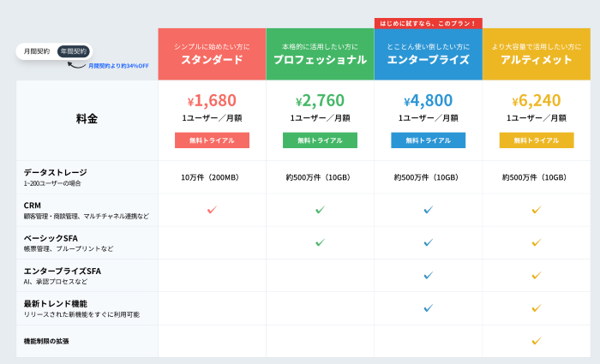600x364 pixels.
Task: Select the アルティメット plan header
Action: 536,54
